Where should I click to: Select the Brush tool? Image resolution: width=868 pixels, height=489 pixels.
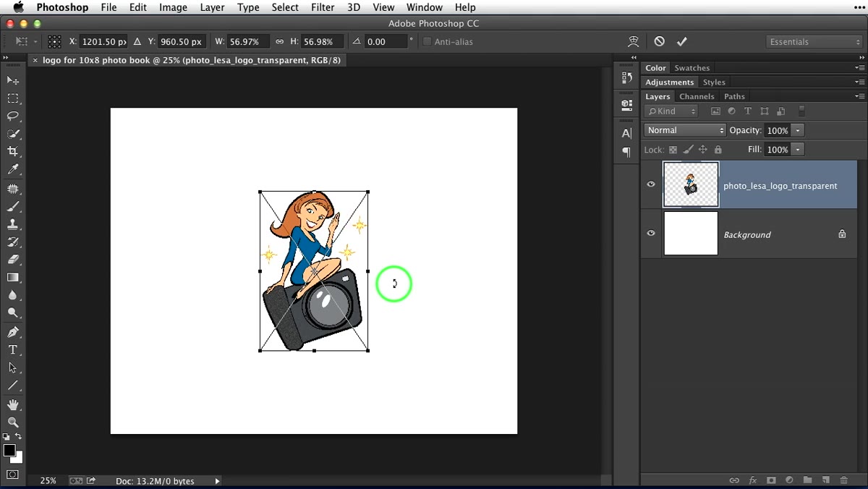(x=13, y=206)
